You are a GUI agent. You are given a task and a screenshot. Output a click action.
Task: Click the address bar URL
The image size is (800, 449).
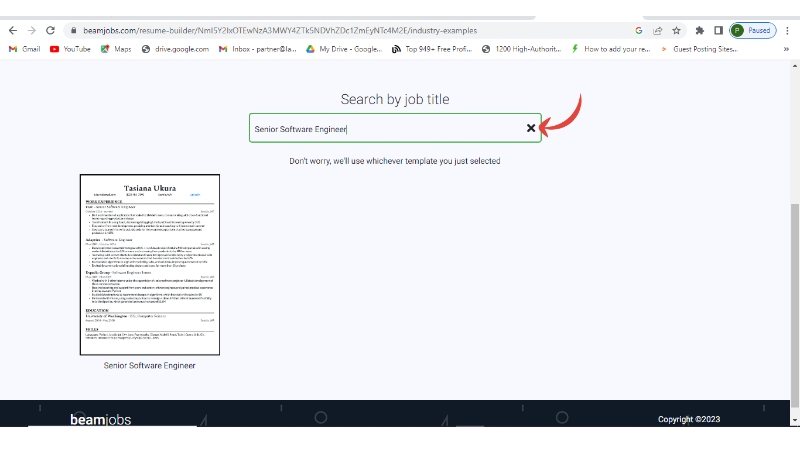[300, 31]
